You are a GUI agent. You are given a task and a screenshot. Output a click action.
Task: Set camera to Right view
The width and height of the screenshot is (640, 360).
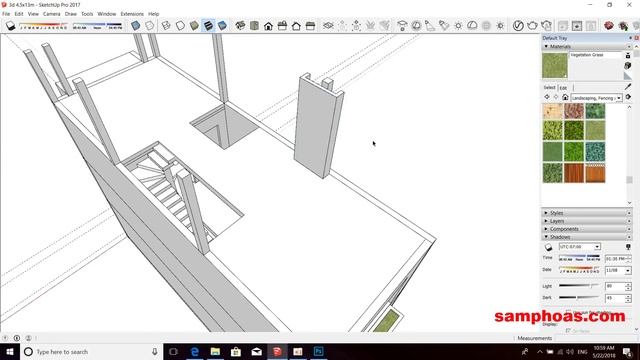(x=282, y=26)
